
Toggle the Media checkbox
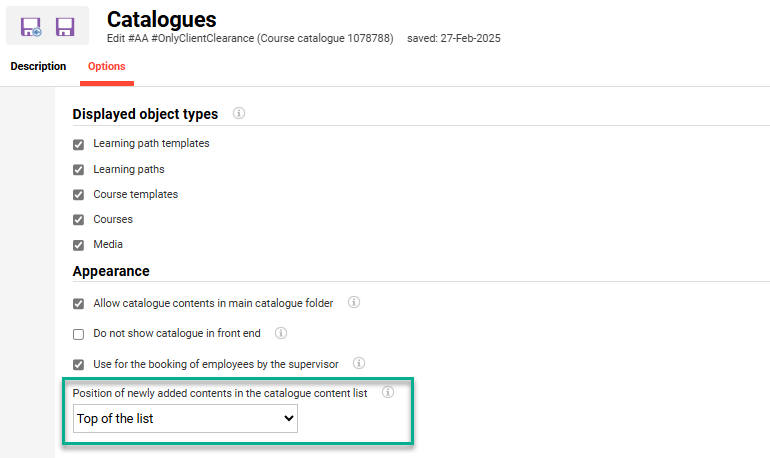(x=79, y=245)
